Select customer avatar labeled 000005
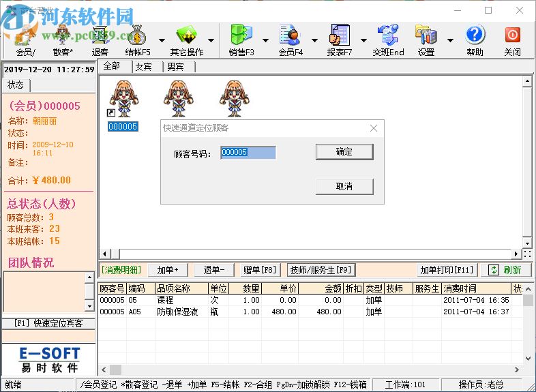Viewport: 536px width, 392px height. click(x=123, y=106)
